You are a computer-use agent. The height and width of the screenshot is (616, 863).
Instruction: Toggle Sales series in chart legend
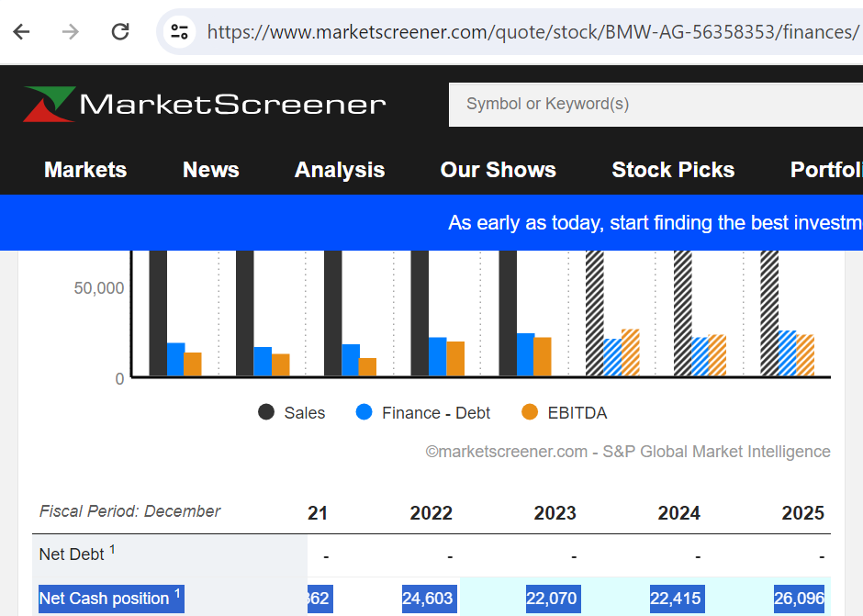(292, 413)
